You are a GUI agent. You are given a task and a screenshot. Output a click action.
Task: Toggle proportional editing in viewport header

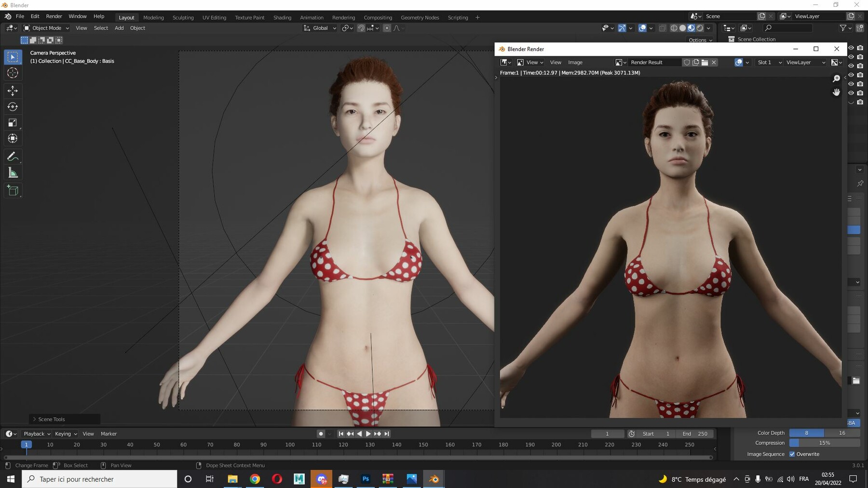click(387, 28)
